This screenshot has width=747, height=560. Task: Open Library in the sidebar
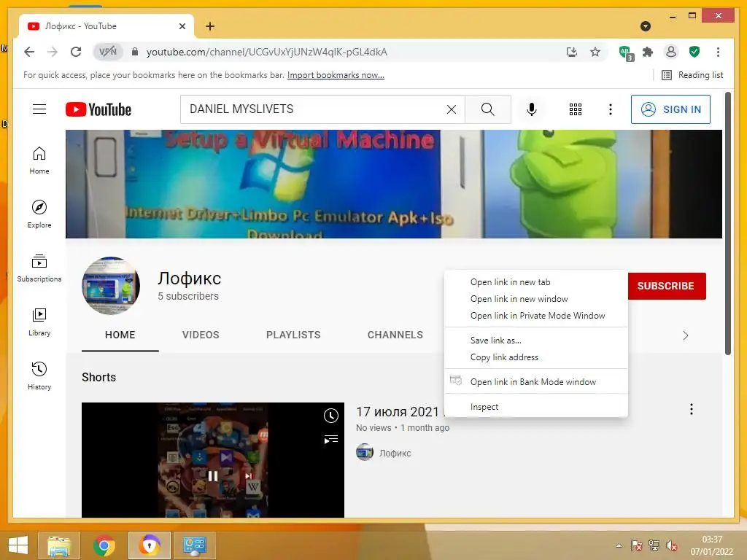tap(39, 322)
